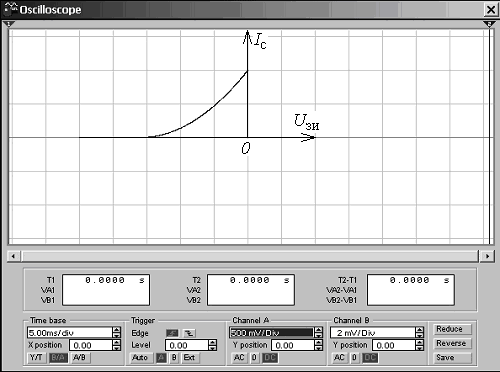
Task: Save the oscilloscope data
Action: click(452, 358)
